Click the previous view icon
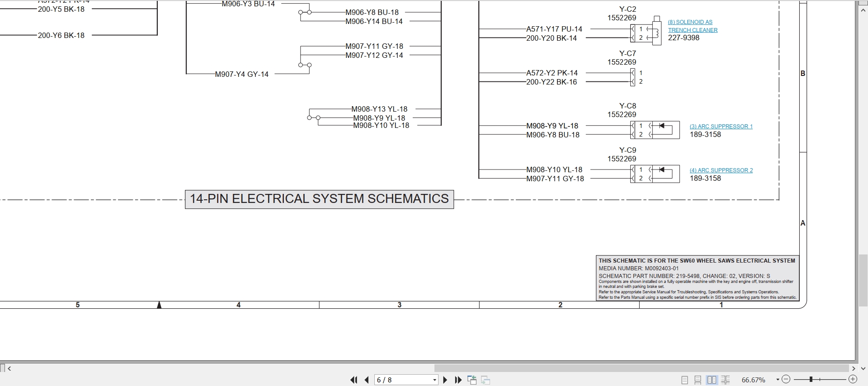 point(472,380)
